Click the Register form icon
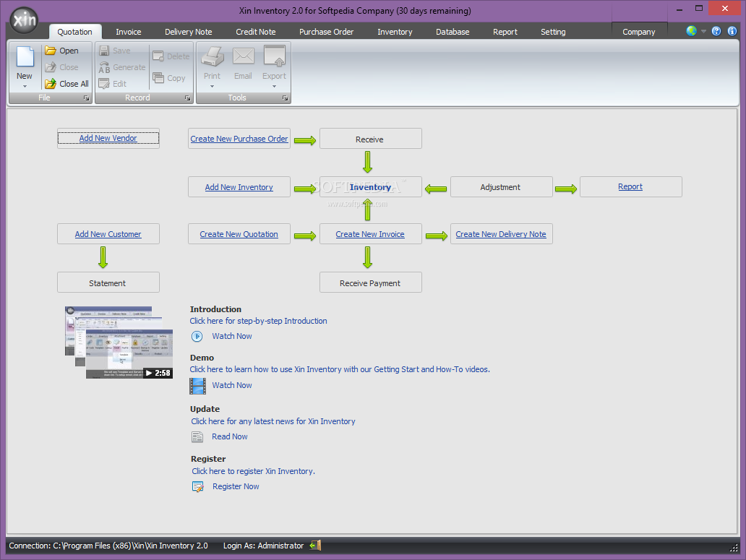This screenshot has width=746, height=560. click(197, 487)
